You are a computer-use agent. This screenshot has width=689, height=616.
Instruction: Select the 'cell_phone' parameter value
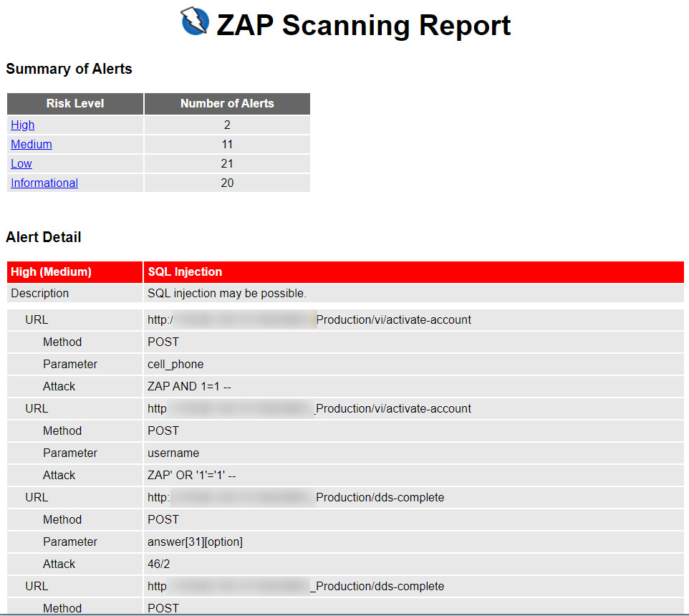[175, 365]
